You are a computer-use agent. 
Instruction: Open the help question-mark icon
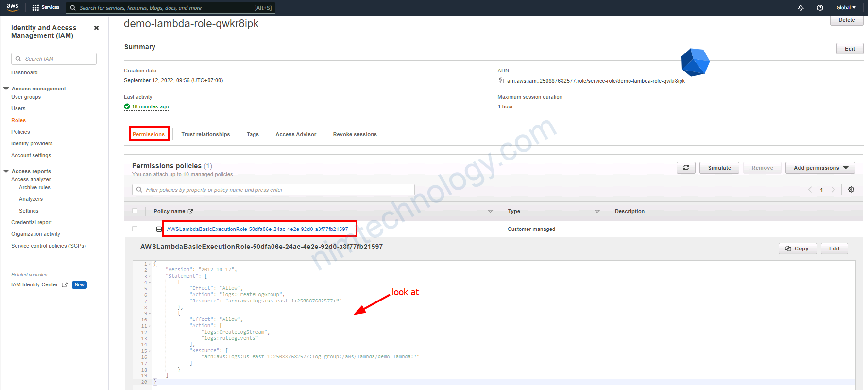point(820,8)
